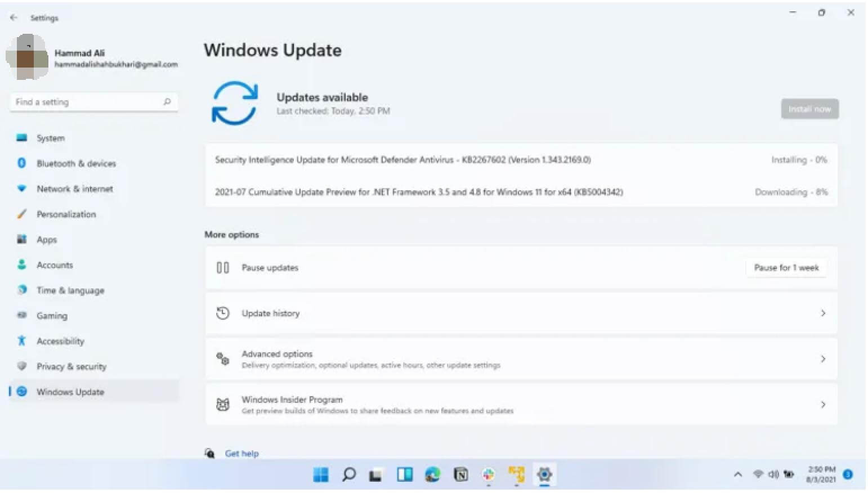Open Slack from the taskbar
868x493 pixels.
pos(488,475)
